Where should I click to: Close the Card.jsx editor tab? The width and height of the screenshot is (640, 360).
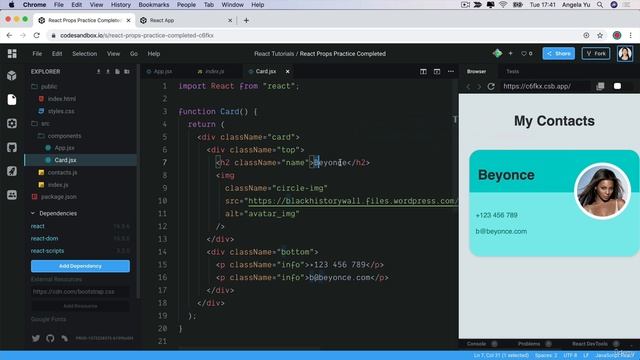tap(287, 71)
